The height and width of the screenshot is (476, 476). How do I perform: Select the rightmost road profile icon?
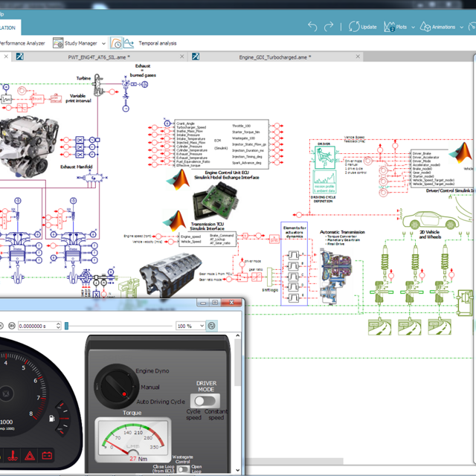440,327
